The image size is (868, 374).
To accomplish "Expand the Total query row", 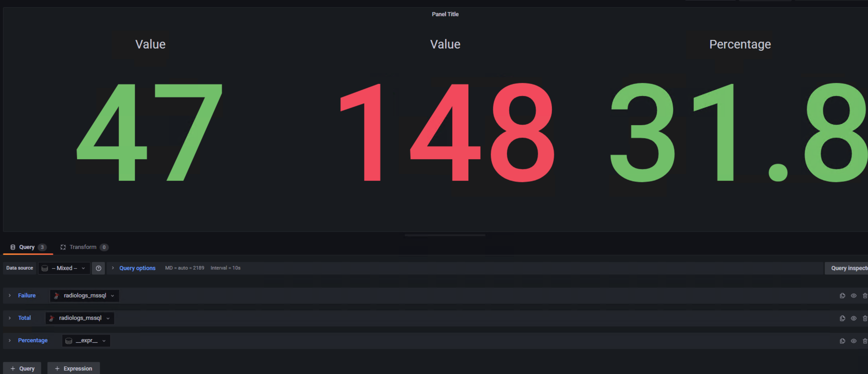I will (10, 318).
